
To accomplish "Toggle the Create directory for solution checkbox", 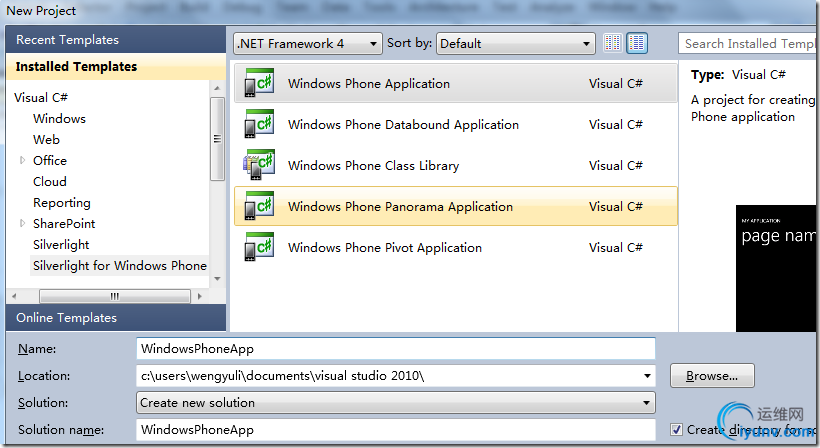I will point(678,429).
